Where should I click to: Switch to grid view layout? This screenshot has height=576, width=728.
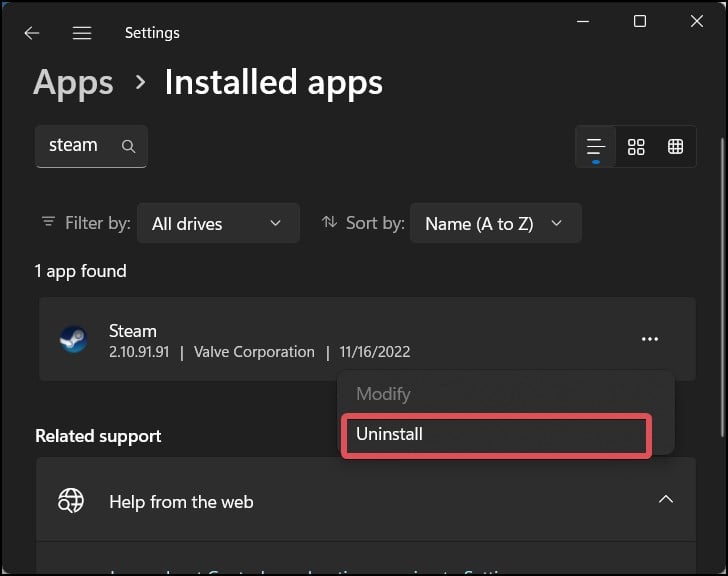pyautogui.click(x=636, y=147)
